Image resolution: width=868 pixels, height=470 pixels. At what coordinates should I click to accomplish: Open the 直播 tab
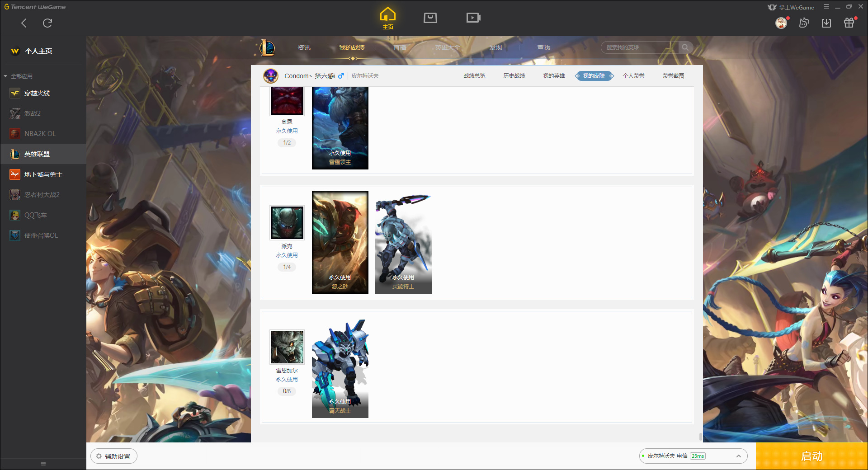tap(400, 47)
